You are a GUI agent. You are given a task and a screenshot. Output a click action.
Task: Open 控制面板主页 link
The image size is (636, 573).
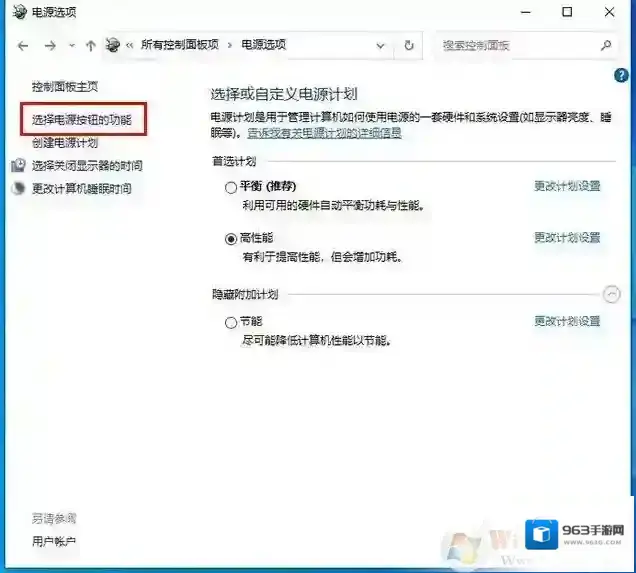pos(65,86)
